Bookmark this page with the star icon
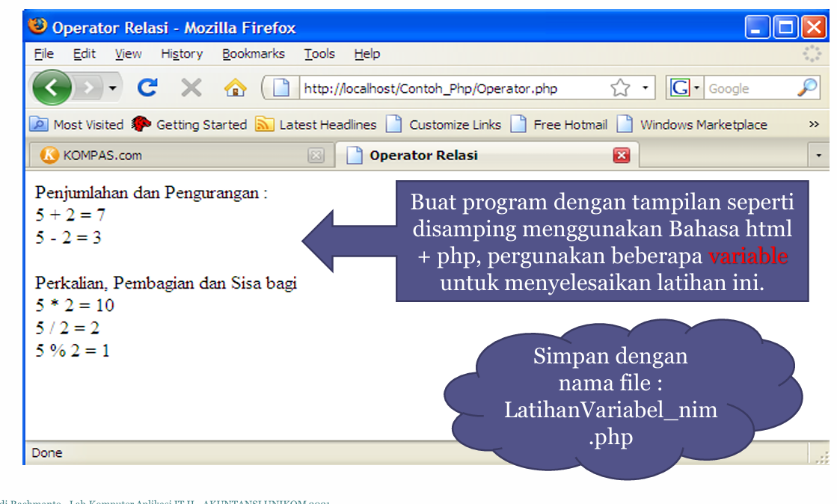Viewport: 837px width, 504px height. pos(620,87)
